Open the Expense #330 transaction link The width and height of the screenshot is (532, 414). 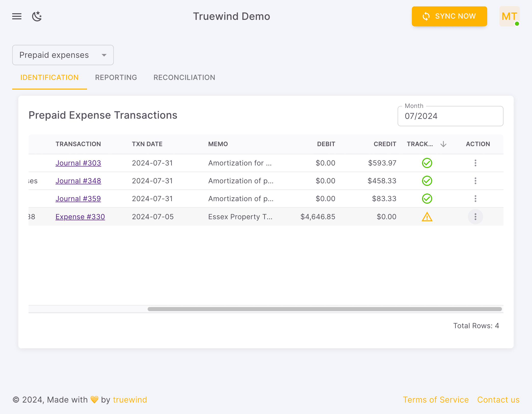tap(80, 217)
